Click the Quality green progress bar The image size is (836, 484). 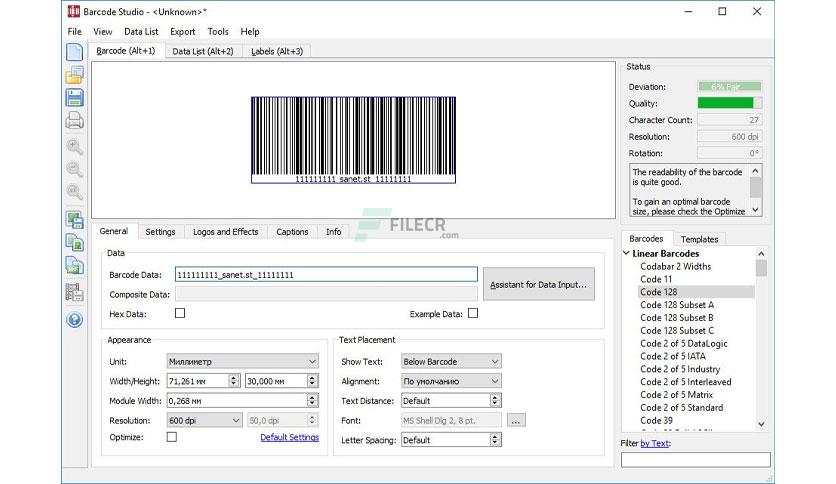pos(730,103)
